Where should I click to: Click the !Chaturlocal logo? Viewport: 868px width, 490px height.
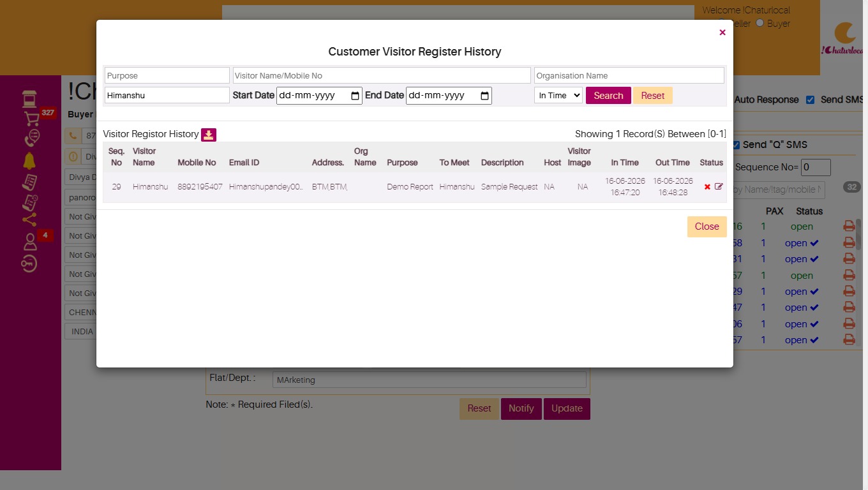pyautogui.click(x=844, y=38)
